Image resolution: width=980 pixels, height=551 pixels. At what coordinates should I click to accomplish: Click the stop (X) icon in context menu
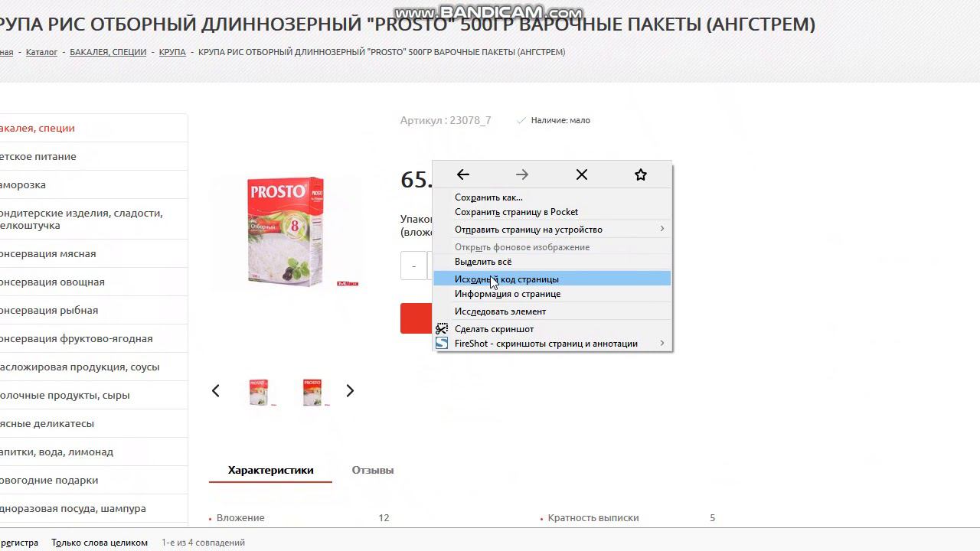(x=582, y=174)
